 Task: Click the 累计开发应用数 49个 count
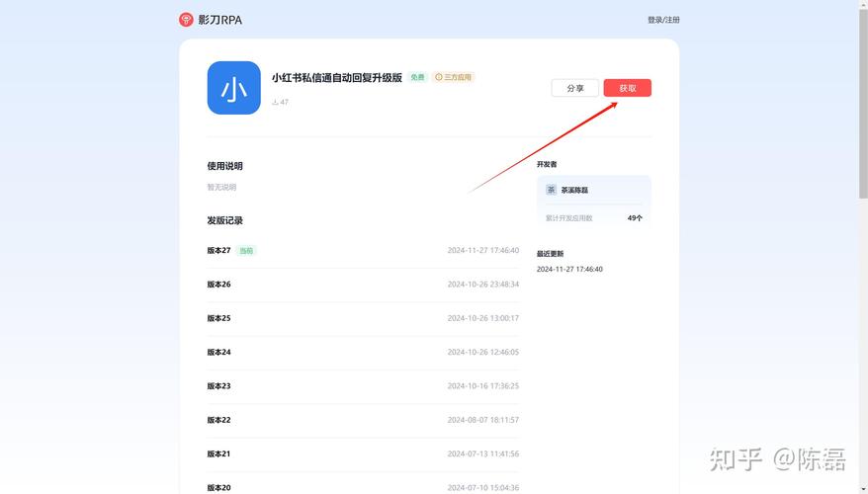(635, 218)
